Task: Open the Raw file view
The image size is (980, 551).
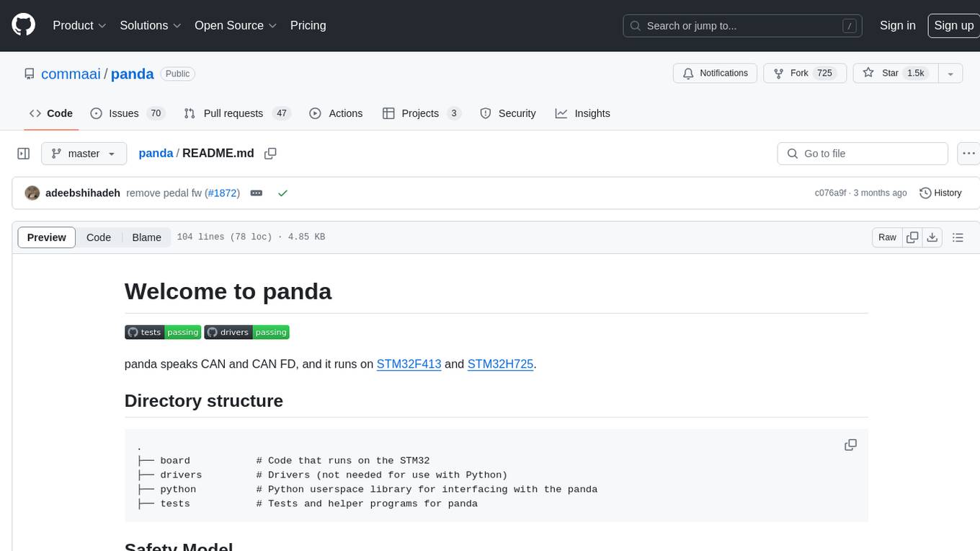Action: click(887, 237)
